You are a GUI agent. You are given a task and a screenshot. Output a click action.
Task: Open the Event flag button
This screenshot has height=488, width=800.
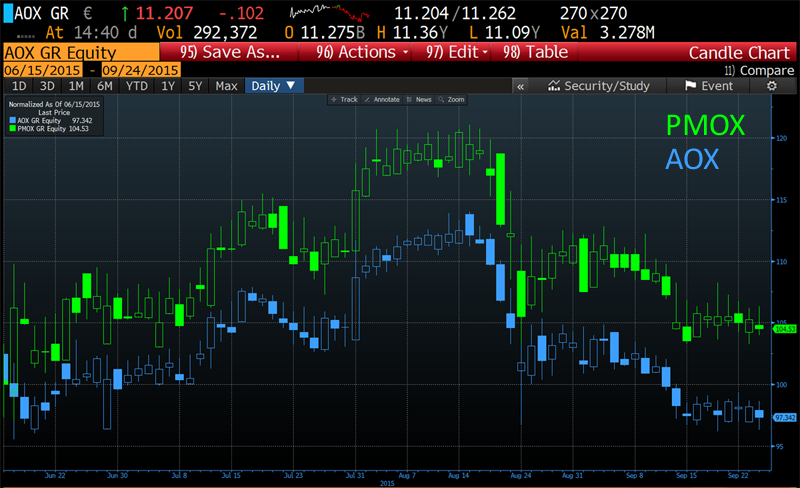tap(709, 86)
